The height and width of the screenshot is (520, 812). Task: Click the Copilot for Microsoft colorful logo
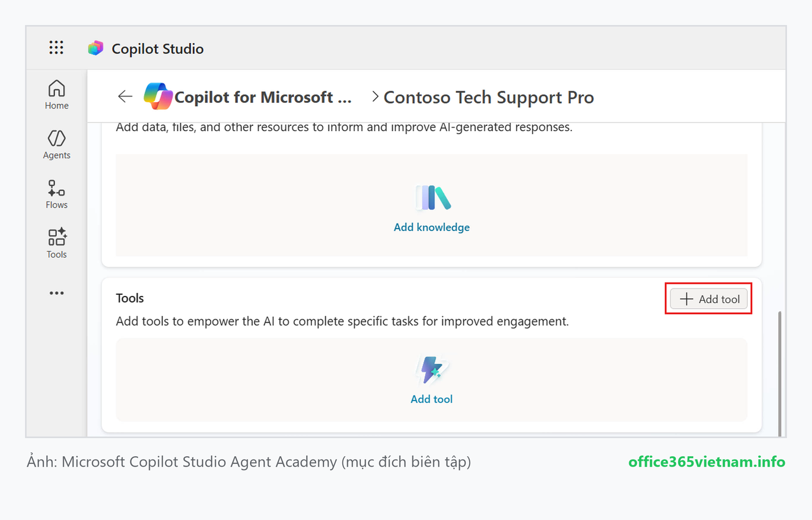(x=158, y=96)
